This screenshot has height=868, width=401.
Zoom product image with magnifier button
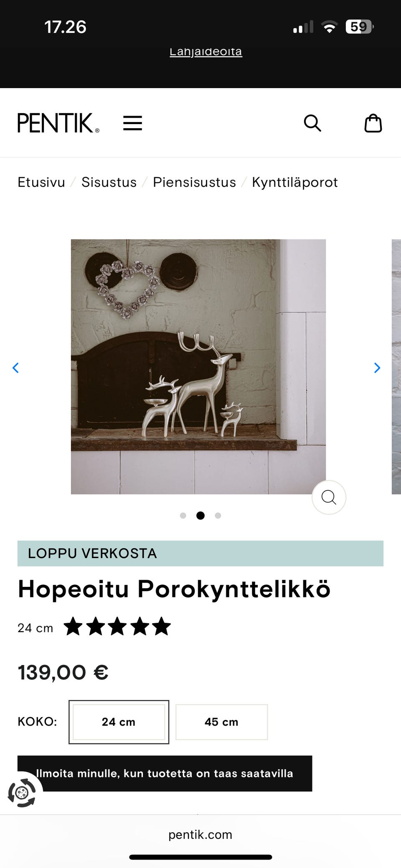(329, 497)
